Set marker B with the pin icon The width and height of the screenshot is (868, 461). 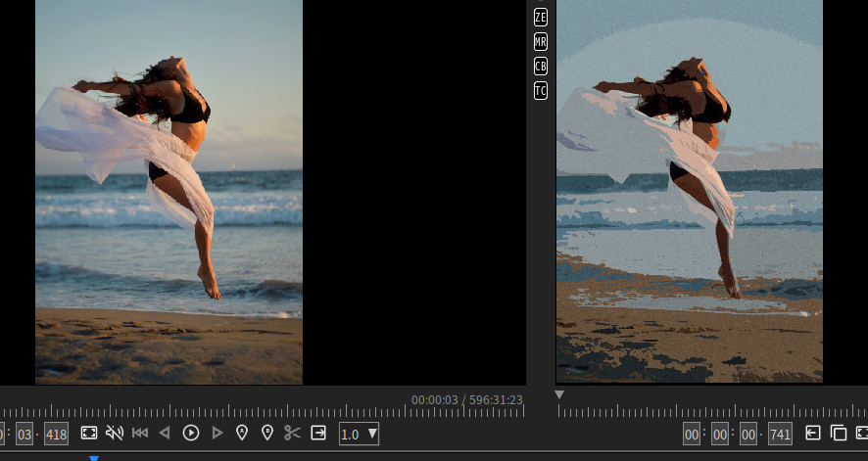266,433
